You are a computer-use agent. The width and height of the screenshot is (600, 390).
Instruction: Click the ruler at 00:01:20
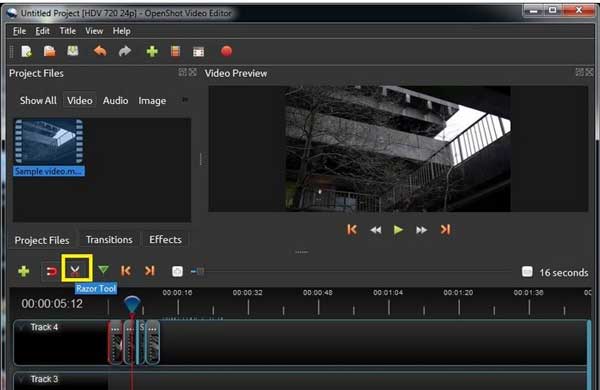[458, 293]
